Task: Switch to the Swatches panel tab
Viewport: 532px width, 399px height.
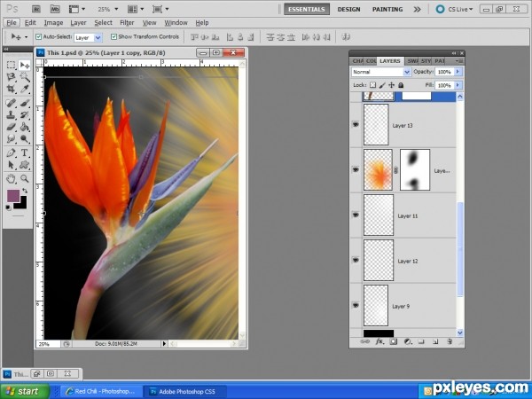Action: point(412,61)
